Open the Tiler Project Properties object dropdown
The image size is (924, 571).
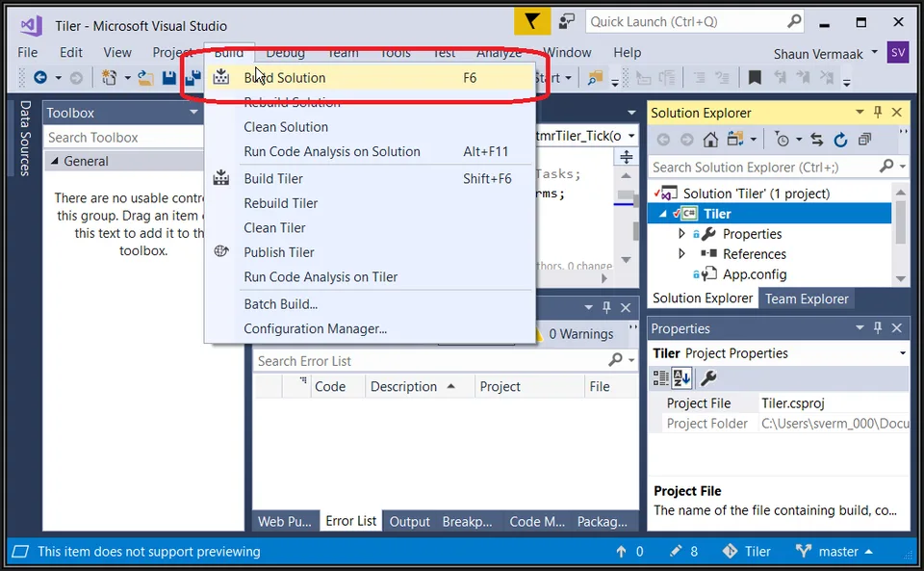[x=902, y=353]
